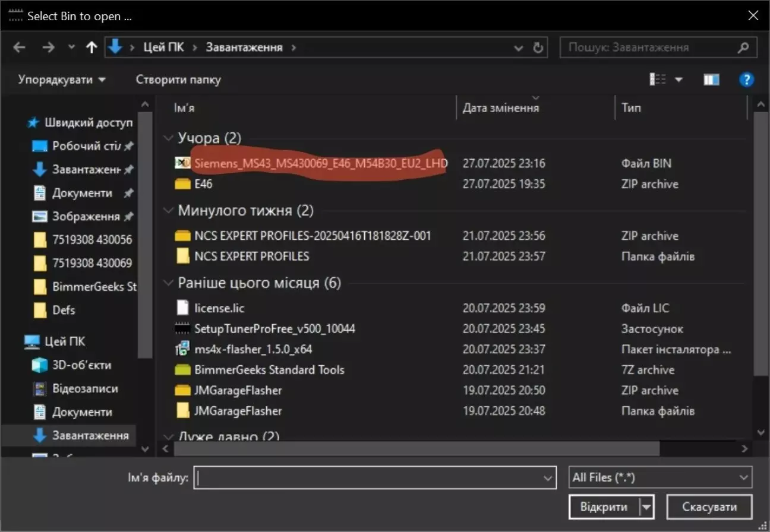Open Відеозаписи in sidebar
The height and width of the screenshot is (532, 770).
(x=75, y=389)
